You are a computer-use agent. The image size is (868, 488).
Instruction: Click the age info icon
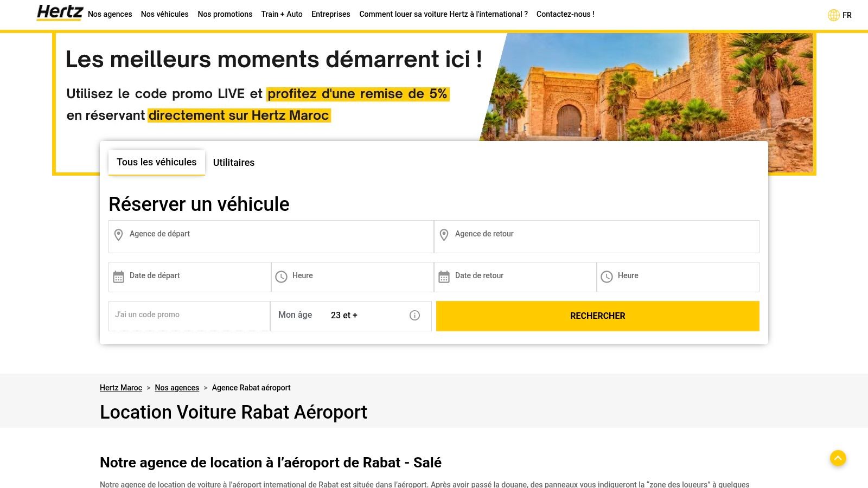pos(414,315)
